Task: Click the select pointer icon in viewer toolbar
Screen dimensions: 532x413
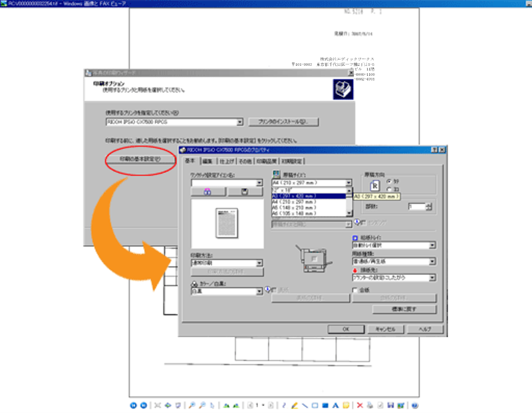Action: [212, 405]
